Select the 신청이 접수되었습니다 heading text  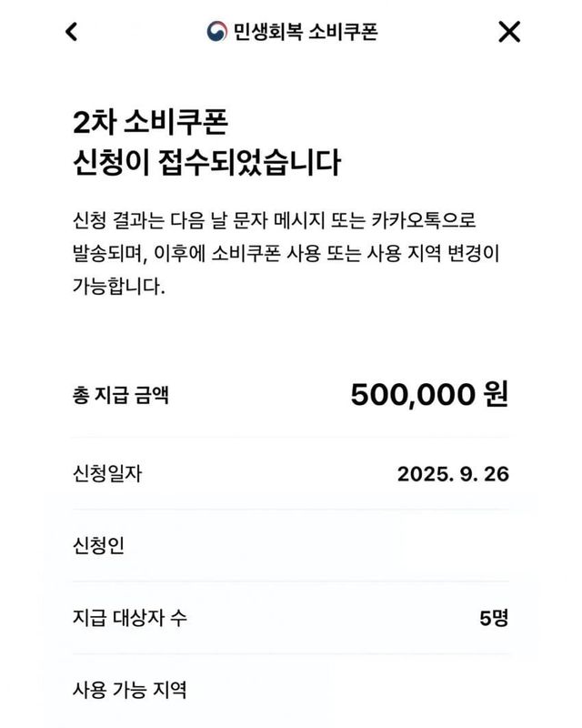206,164
